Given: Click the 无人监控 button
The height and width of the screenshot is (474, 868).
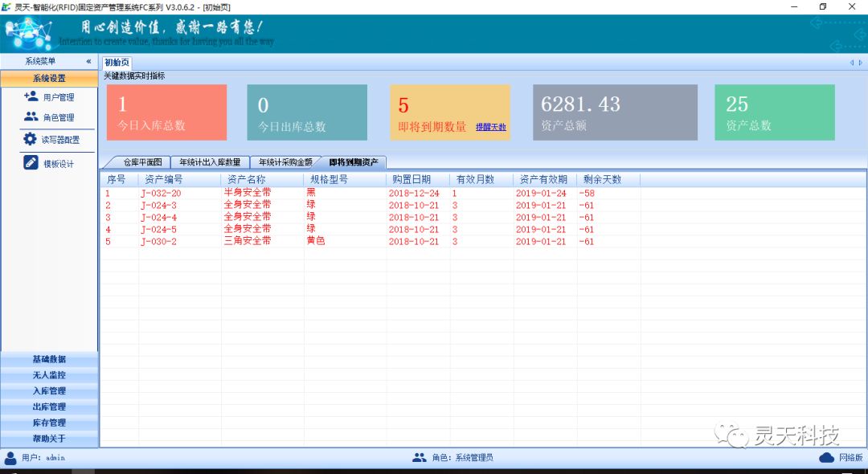Looking at the screenshot, I should coord(50,374).
